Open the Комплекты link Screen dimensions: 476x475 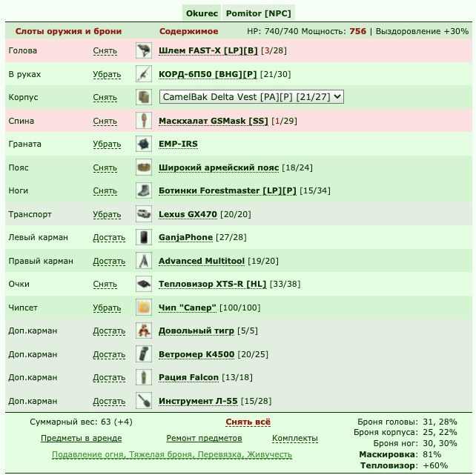pos(295,438)
